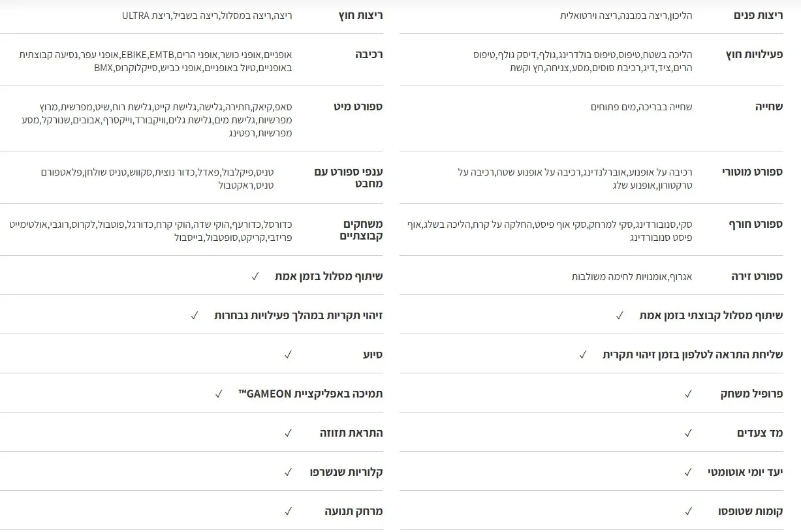
Task: Click the checkmark beside סיוע
Action: click(288, 354)
